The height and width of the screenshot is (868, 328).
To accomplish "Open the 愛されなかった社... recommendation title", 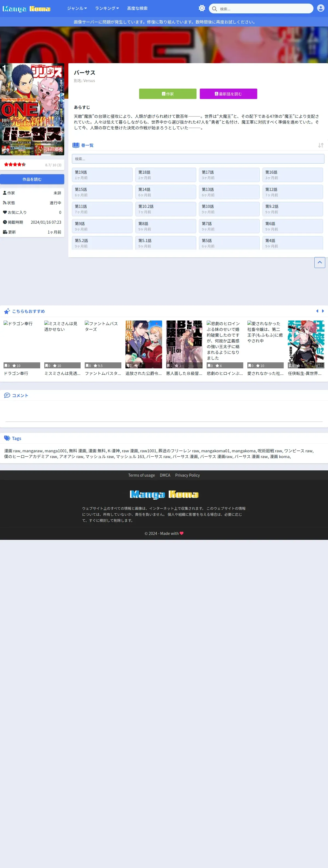I will [265, 373].
